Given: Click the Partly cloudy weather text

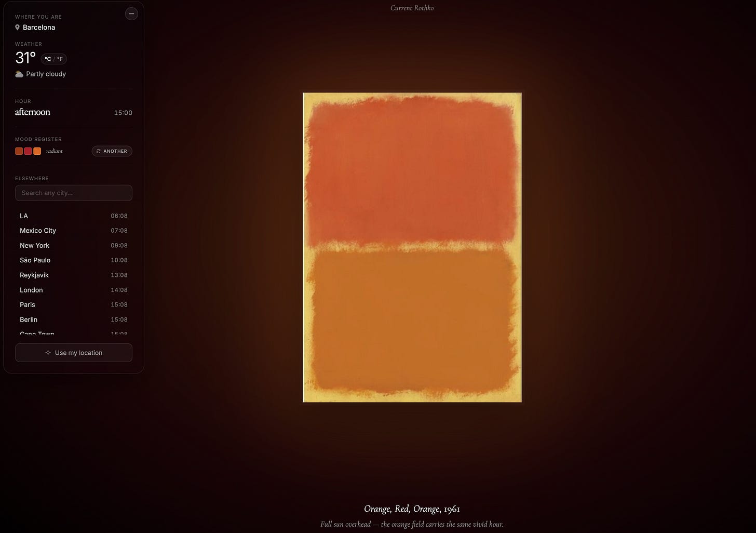Looking at the screenshot, I should [46, 74].
